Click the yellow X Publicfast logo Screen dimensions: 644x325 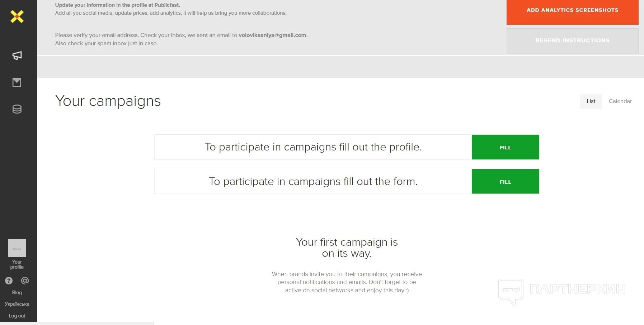pos(17,17)
